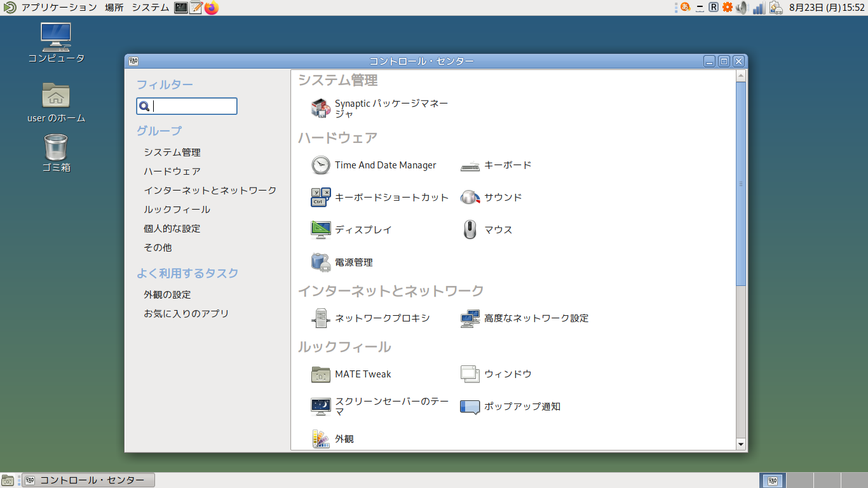Viewport: 868px width, 488px height.
Task: Click the scrollbar down arrow
Action: click(x=740, y=444)
